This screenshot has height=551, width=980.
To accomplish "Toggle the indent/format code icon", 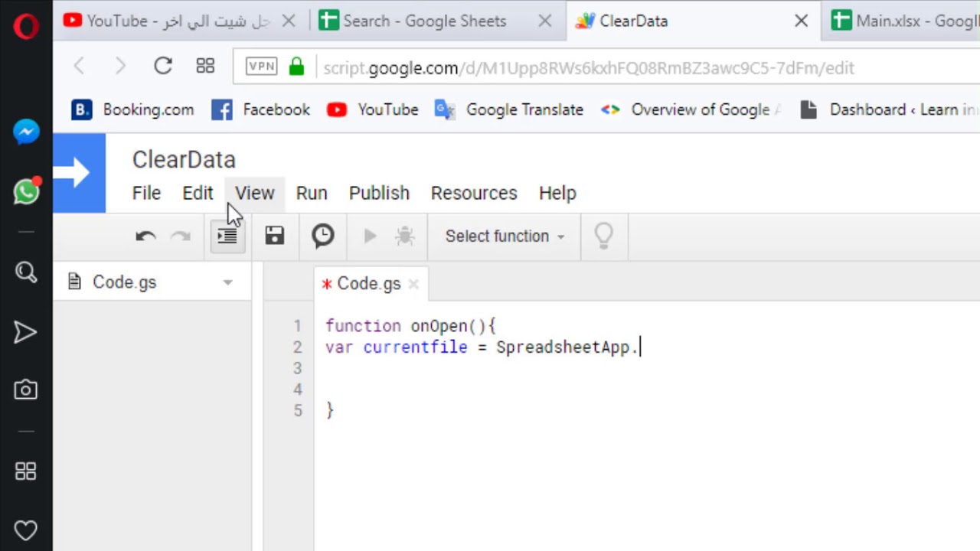I will 227,236.
